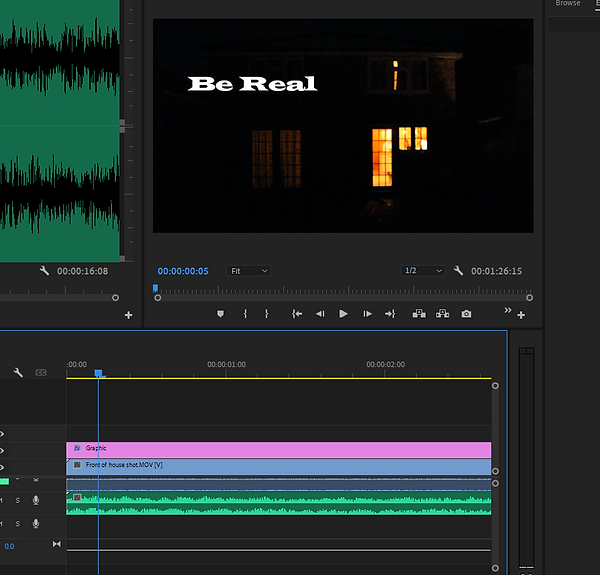Open Source monitor button editor plus icon

[129, 315]
